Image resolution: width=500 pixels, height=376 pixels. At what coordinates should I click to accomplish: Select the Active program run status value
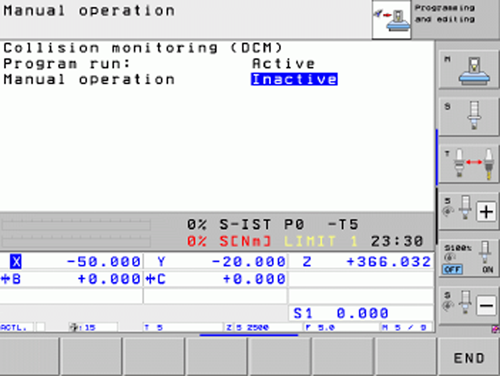(x=283, y=63)
